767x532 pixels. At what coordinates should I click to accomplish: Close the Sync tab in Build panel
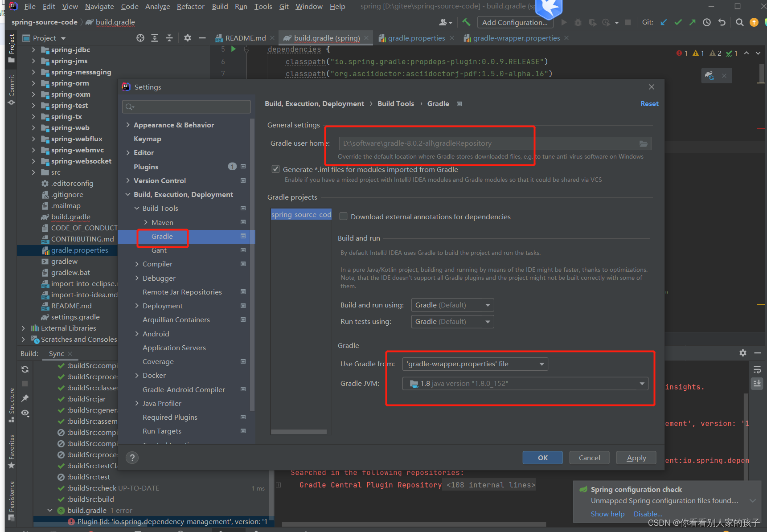(x=70, y=354)
